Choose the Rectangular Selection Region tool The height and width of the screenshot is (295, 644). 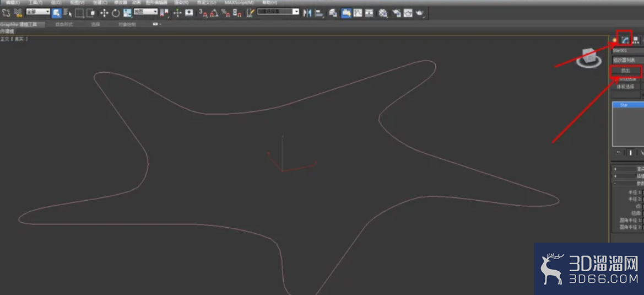pos(79,13)
